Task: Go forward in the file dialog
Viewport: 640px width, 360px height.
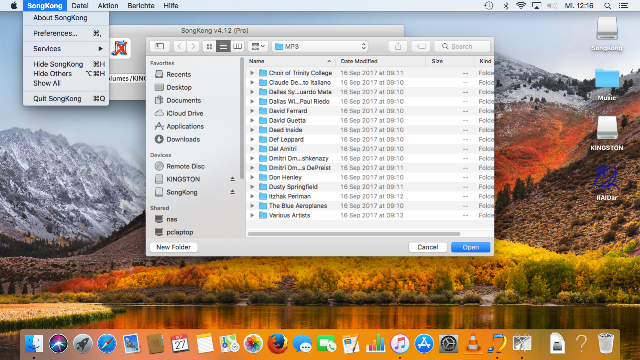Action: click(x=193, y=46)
